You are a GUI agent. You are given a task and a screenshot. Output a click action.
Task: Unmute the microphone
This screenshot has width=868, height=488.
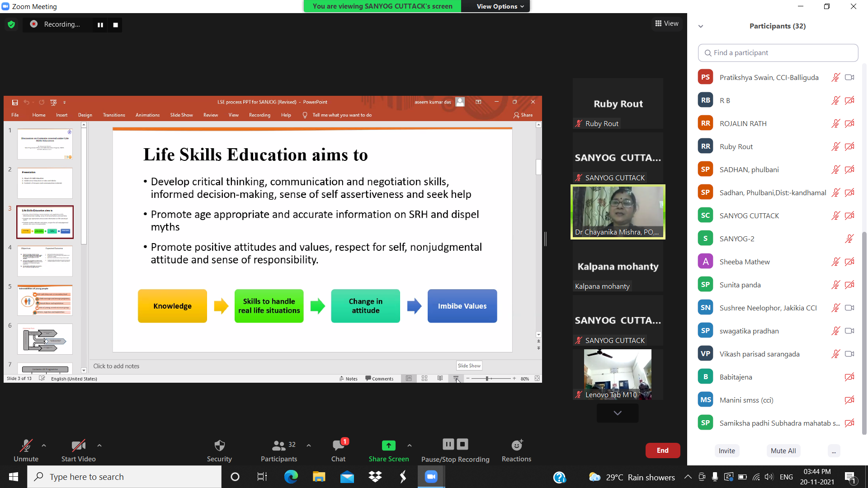[x=26, y=446]
